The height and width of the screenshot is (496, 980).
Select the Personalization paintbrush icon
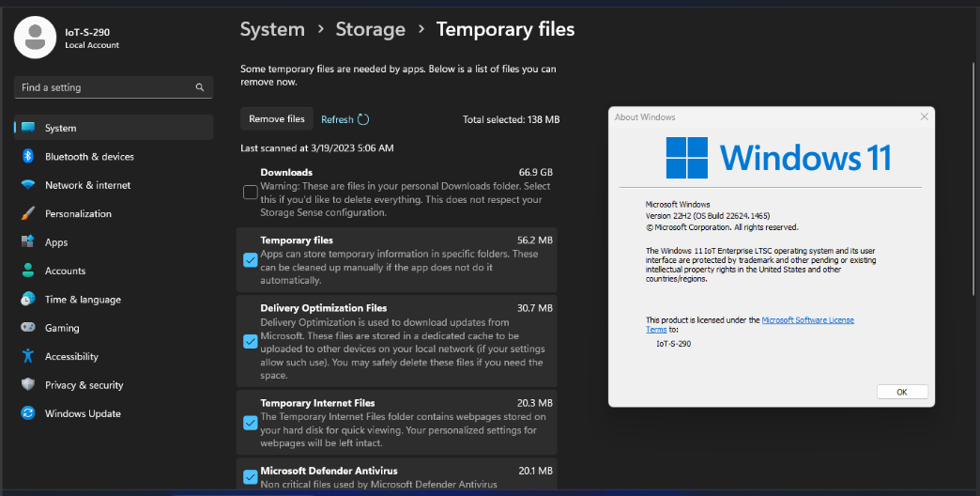click(28, 213)
